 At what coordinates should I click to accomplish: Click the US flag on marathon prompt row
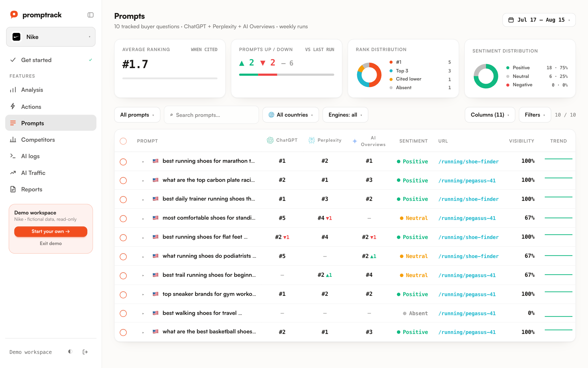coord(156,161)
